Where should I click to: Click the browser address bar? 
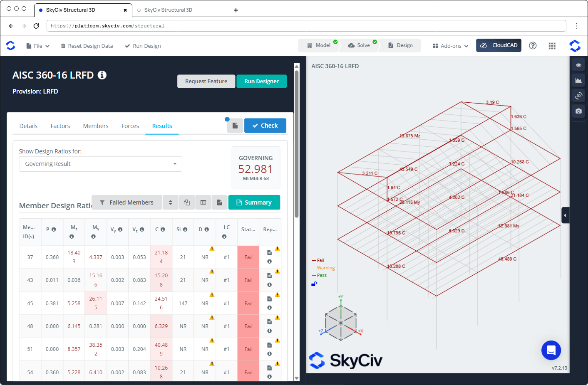click(x=306, y=26)
